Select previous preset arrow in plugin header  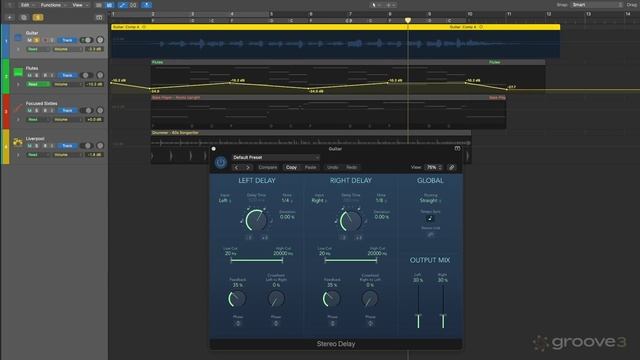[237, 167]
